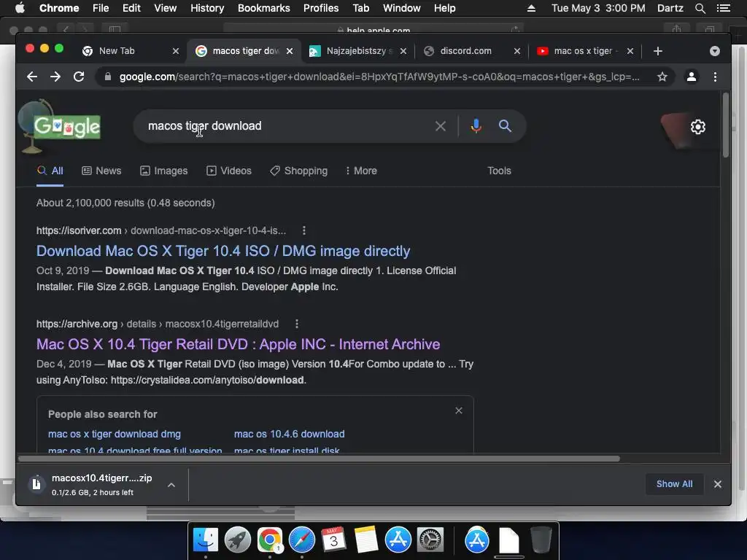The height and width of the screenshot is (560, 747).
Task: Open Safari from the Dock
Action: click(x=301, y=540)
